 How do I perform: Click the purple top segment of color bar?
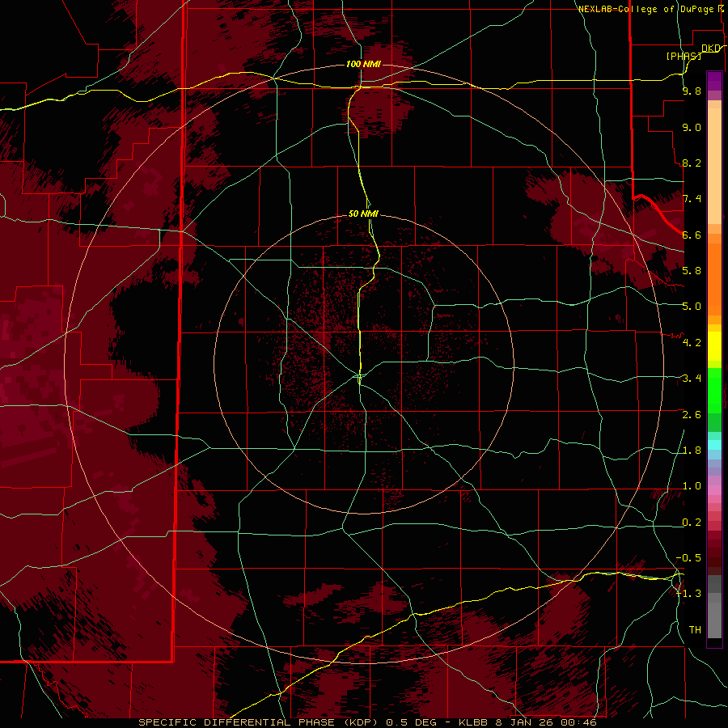click(714, 81)
